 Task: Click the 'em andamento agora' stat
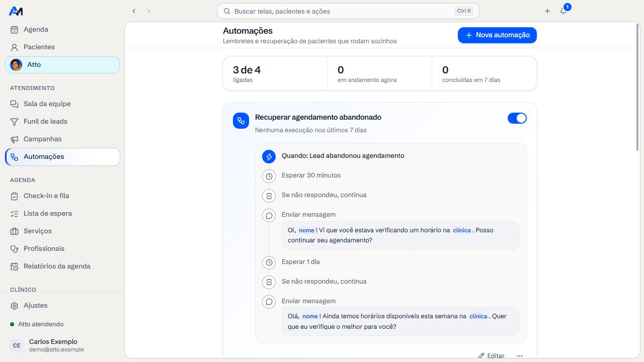tap(380, 73)
